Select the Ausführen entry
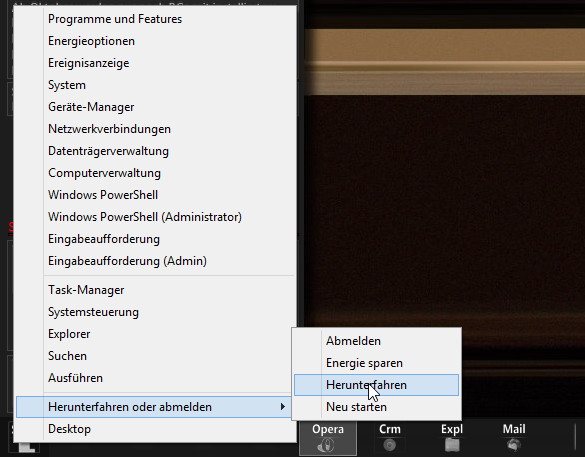Screen dimensions: 585x457 point(155,378)
